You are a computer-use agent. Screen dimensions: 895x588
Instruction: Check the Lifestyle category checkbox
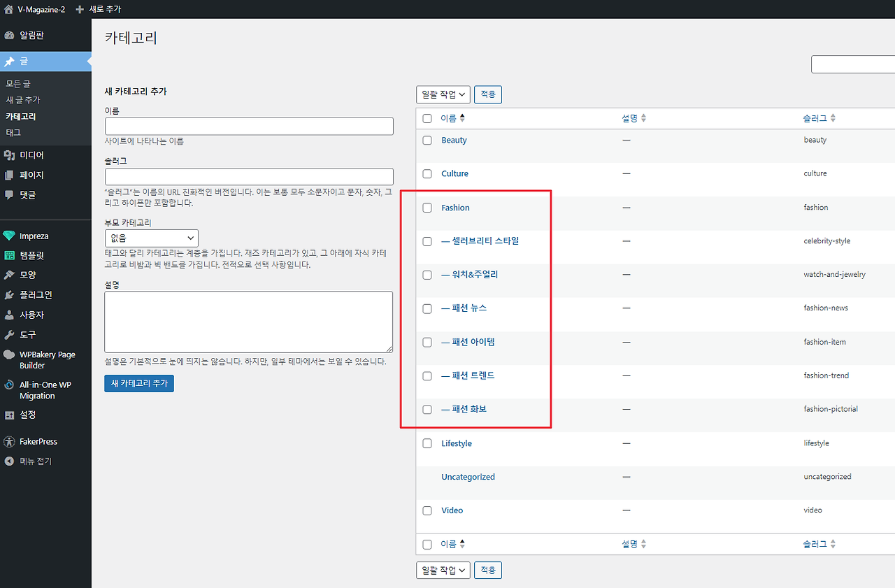(427, 443)
